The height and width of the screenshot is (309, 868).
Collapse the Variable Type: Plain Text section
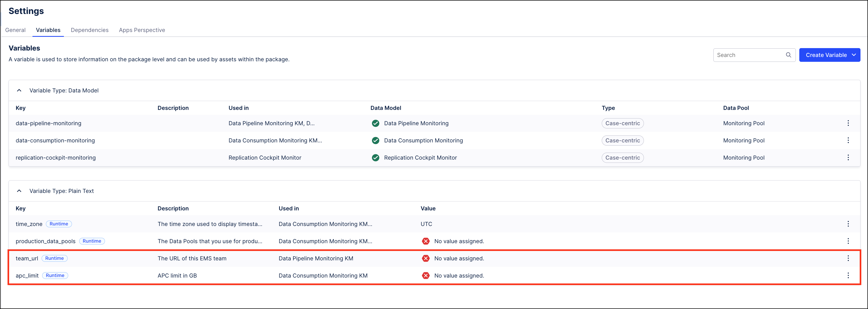pyautogui.click(x=19, y=191)
